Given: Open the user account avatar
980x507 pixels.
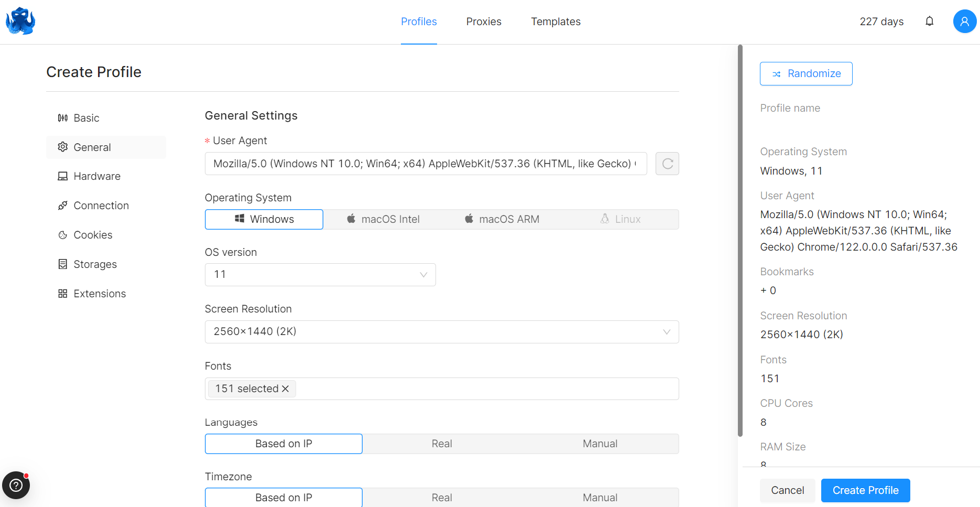Looking at the screenshot, I should point(964,21).
